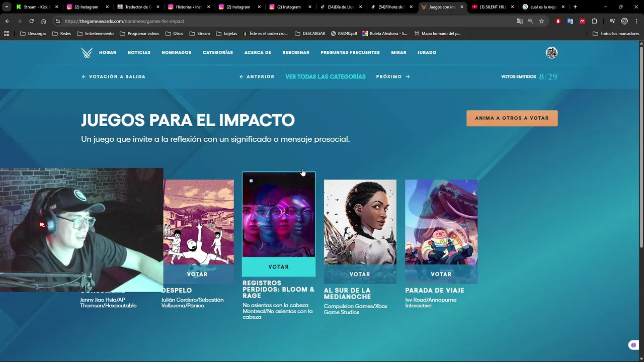
Task: Open MIRAR in the site navigation
Action: tap(398, 53)
